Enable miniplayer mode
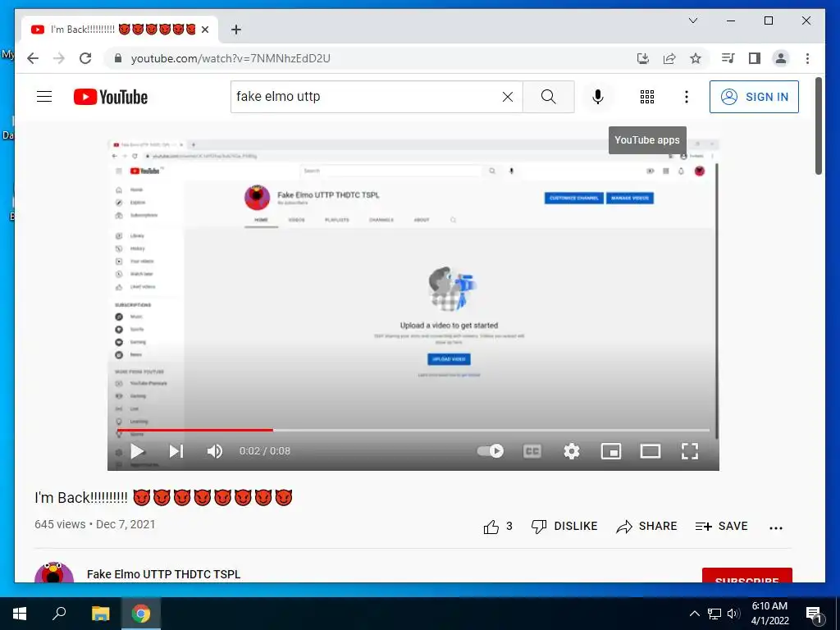Image resolution: width=840 pixels, height=630 pixels. 611,451
